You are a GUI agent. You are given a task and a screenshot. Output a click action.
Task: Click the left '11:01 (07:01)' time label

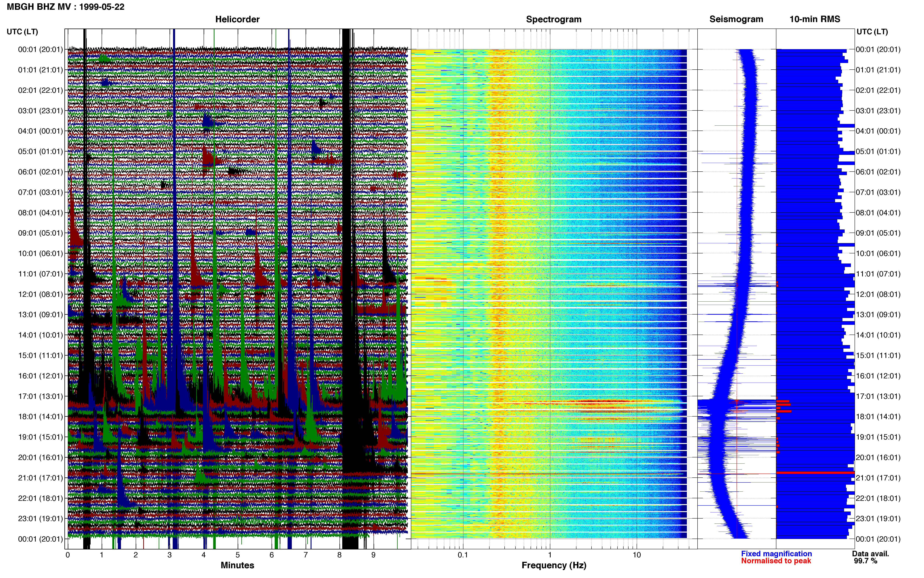(x=41, y=274)
